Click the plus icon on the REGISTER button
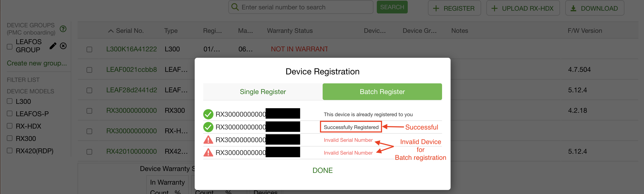 (436, 9)
